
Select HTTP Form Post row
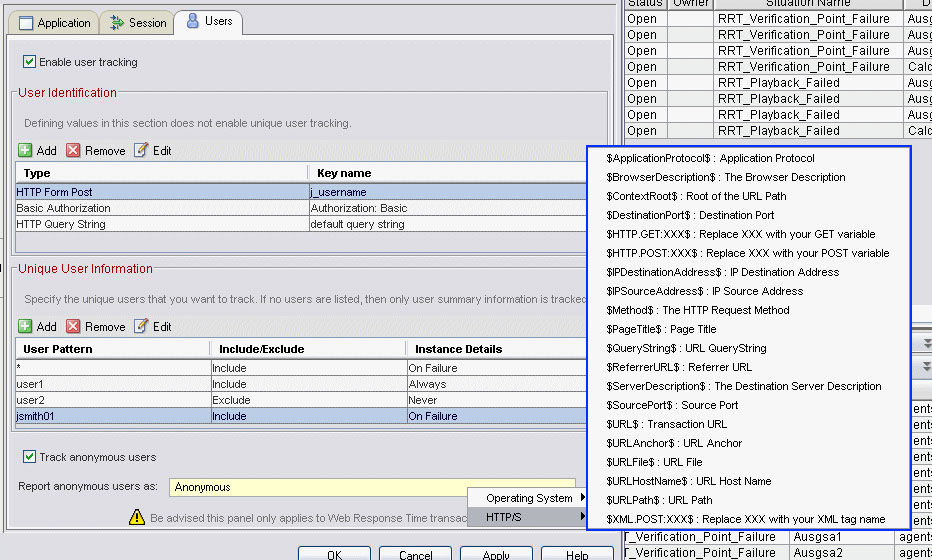[301, 192]
